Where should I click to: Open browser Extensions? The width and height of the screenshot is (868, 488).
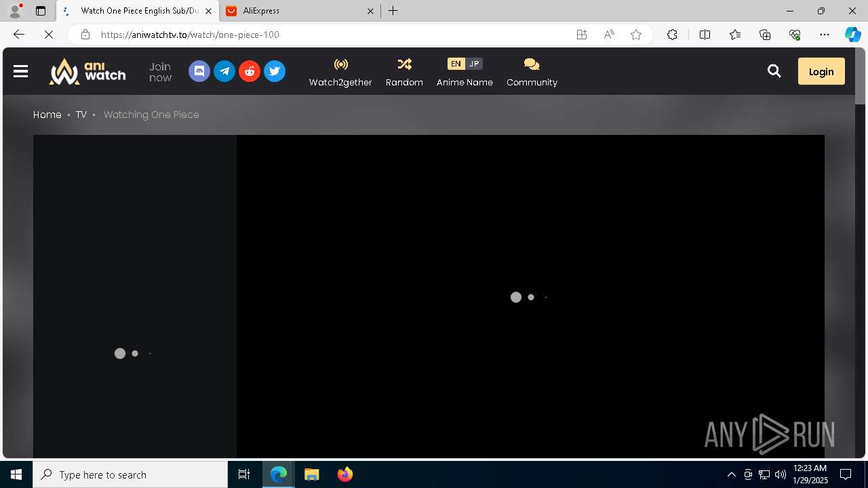click(672, 35)
